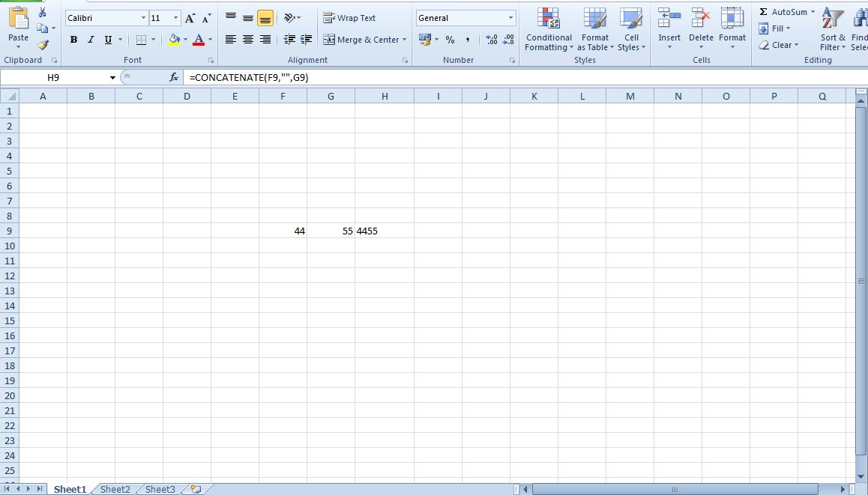Open the Fill Color swatch menu

[x=173, y=39]
